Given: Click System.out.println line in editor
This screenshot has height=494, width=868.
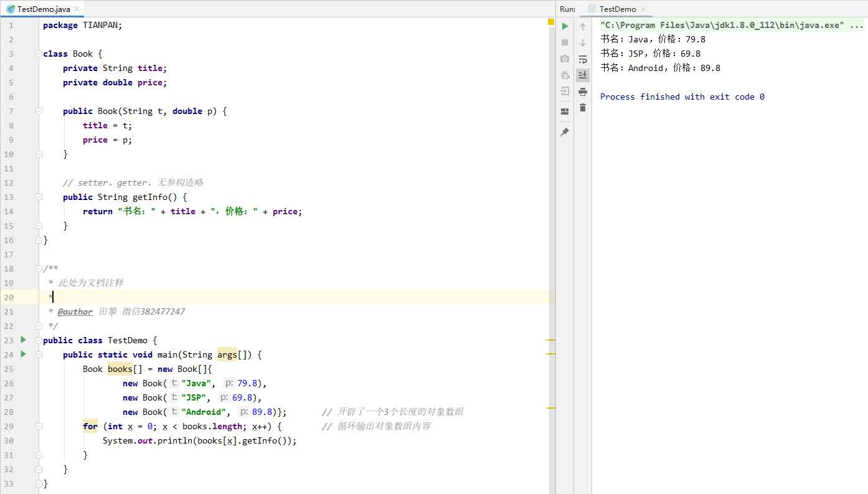Looking at the screenshot, I should coord(200,440).
